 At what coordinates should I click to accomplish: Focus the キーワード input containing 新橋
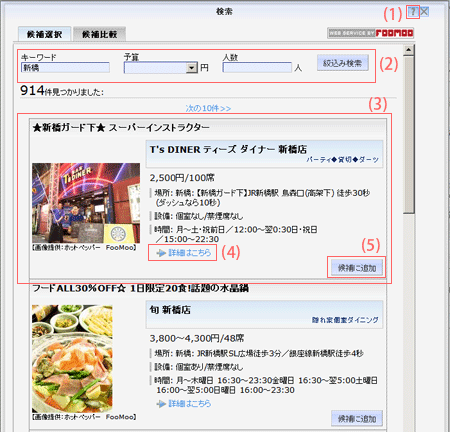tap(65, 68)
